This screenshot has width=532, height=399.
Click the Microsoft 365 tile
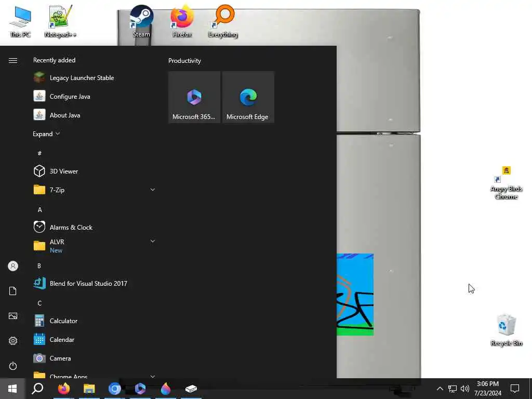[194, 97]
